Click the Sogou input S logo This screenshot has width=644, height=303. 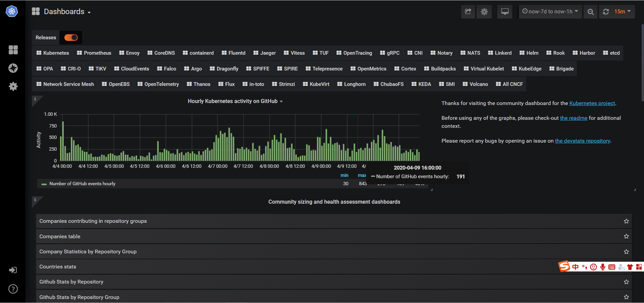(565, 266)
